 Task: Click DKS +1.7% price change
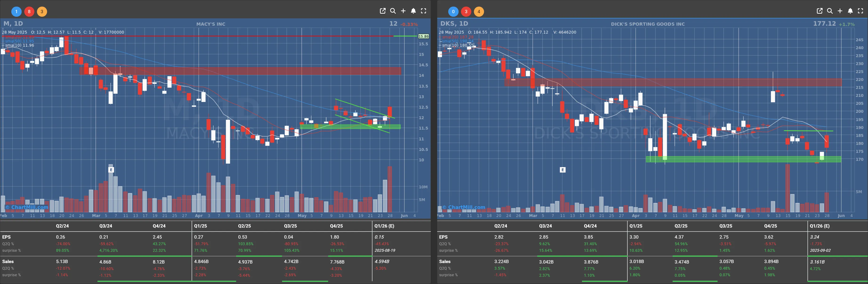click(x=847, y=24)
